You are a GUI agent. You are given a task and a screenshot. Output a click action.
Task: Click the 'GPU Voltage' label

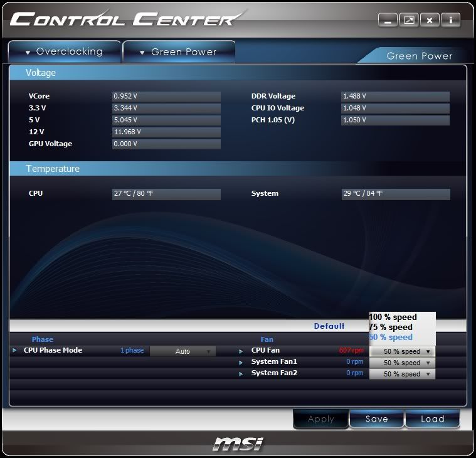coord(50,144)
